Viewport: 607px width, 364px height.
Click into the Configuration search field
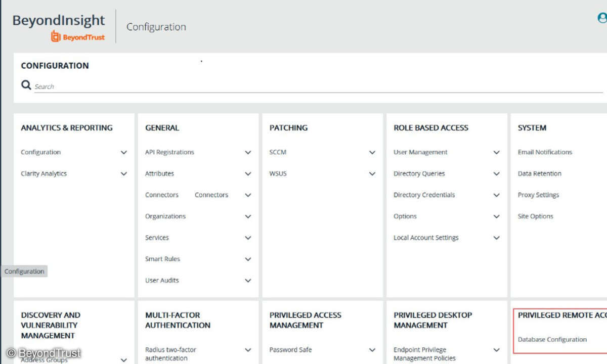(319, 86)
